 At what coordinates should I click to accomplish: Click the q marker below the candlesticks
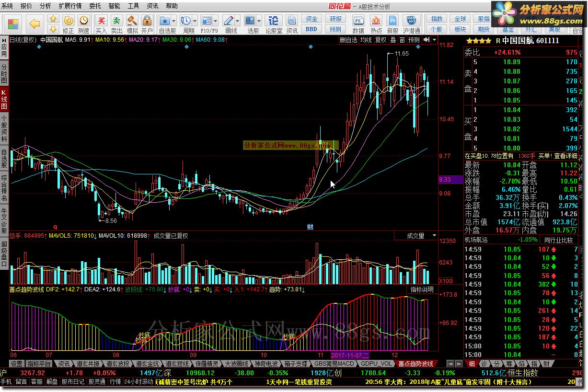tap(55, 227)
